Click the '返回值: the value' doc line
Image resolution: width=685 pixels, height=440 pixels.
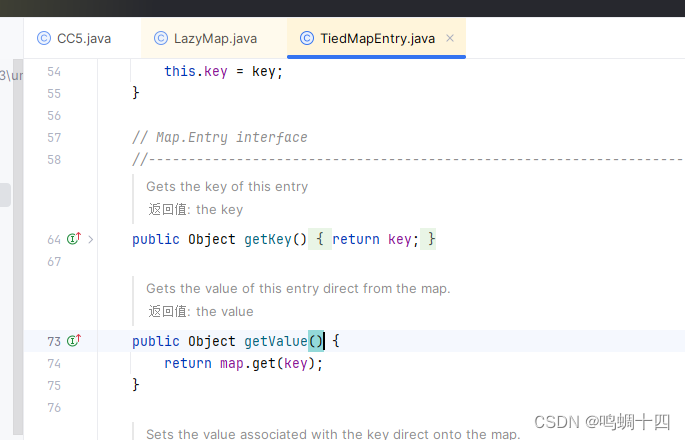201,312
